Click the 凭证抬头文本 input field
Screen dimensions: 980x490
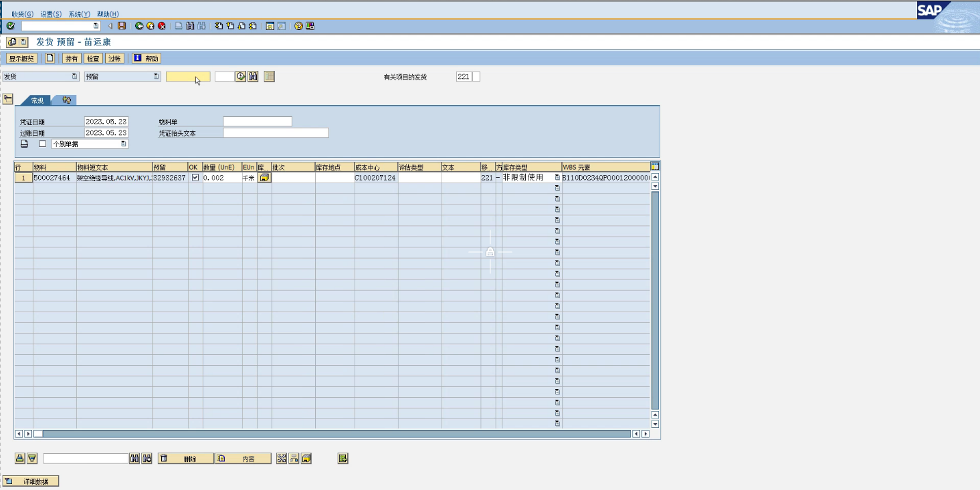(276, 133)
